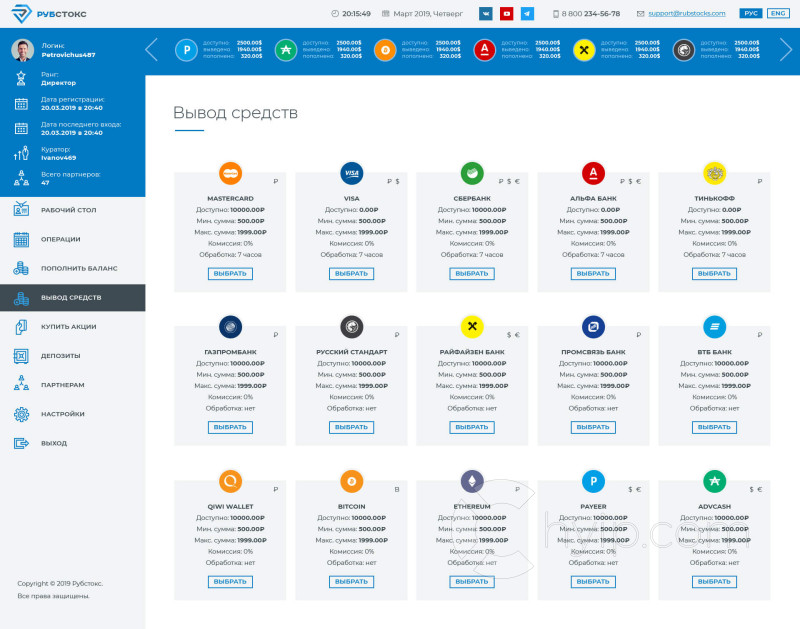Click the Альфа Банк card icon
The image size is (800, 629).
pos(593,173)
